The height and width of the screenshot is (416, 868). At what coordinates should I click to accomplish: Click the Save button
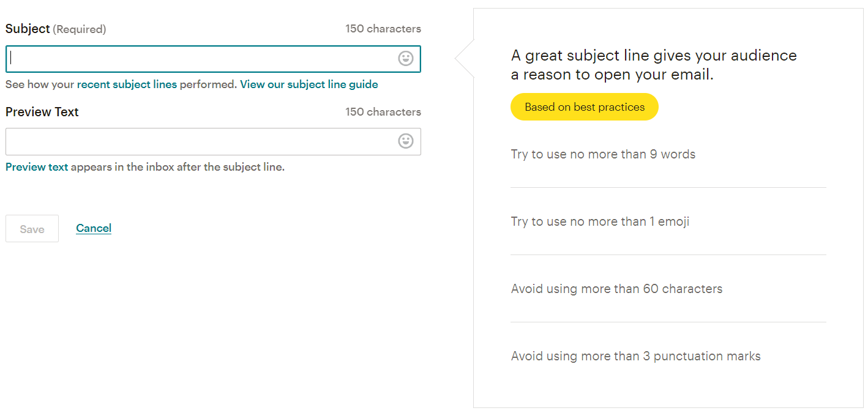pos(32,229)
